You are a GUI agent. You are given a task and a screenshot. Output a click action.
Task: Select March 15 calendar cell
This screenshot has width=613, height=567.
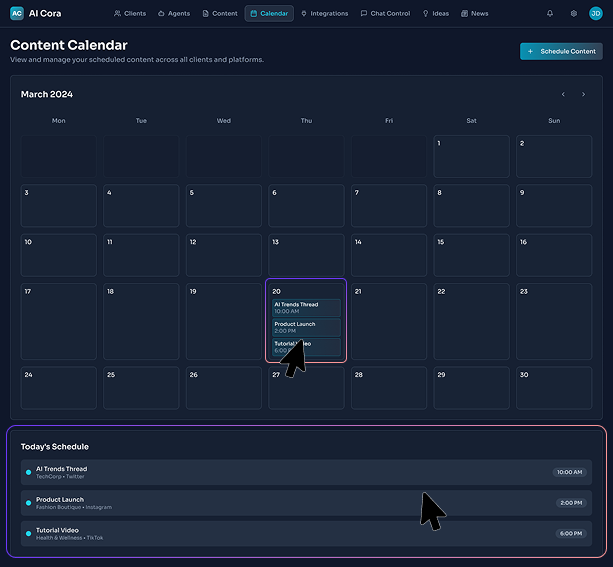pos(471,255)
